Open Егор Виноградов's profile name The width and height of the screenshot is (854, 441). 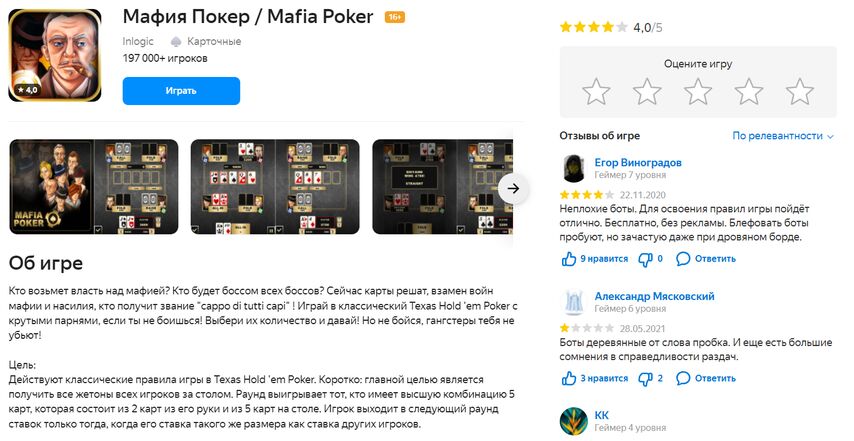tap(638, 162)
